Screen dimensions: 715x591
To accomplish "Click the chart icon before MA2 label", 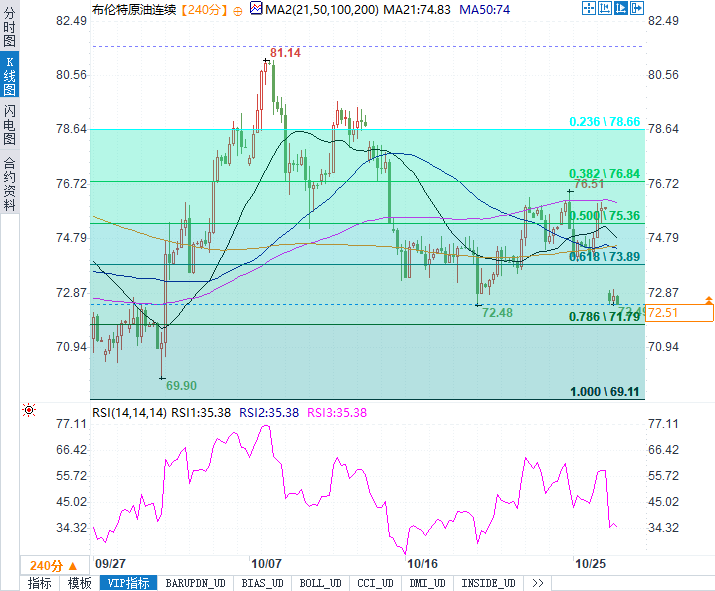I will coord(256,8).
